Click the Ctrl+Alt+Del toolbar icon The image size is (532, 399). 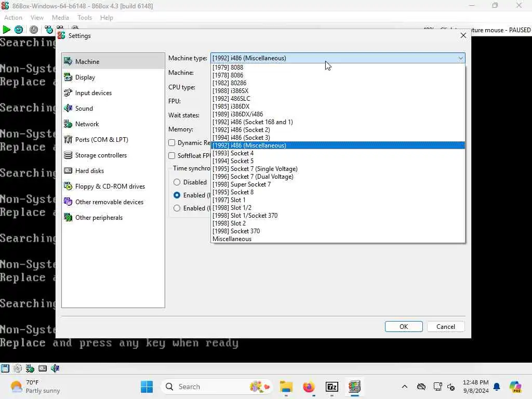coord(48,30)
